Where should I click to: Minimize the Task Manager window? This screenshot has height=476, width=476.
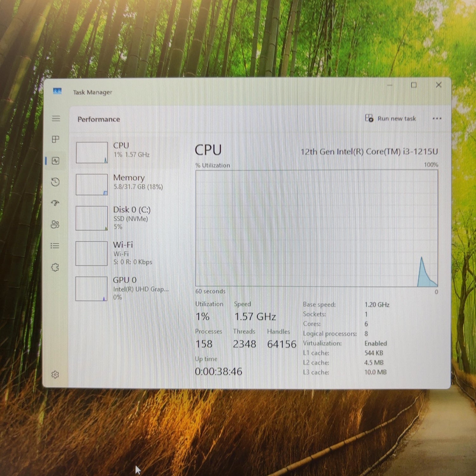pyautogui.click(x=390, y=85)
